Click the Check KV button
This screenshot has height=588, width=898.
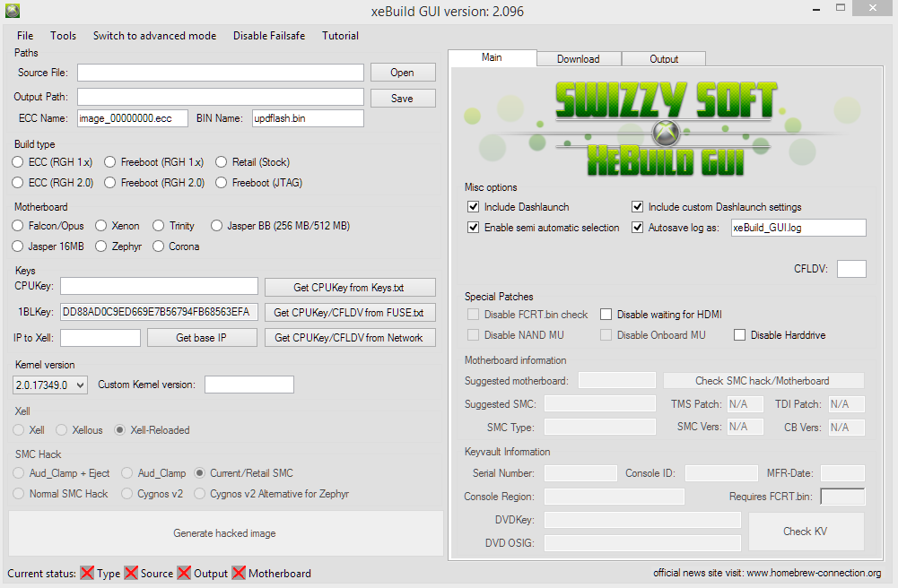tap(806, 532)
